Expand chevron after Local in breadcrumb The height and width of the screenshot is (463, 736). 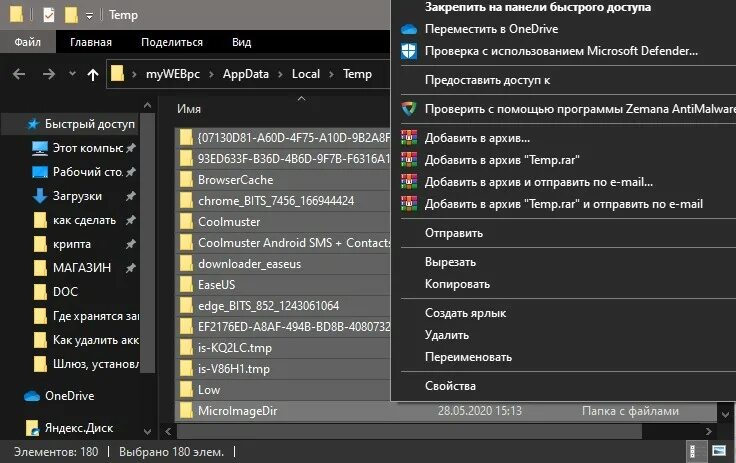331,74
